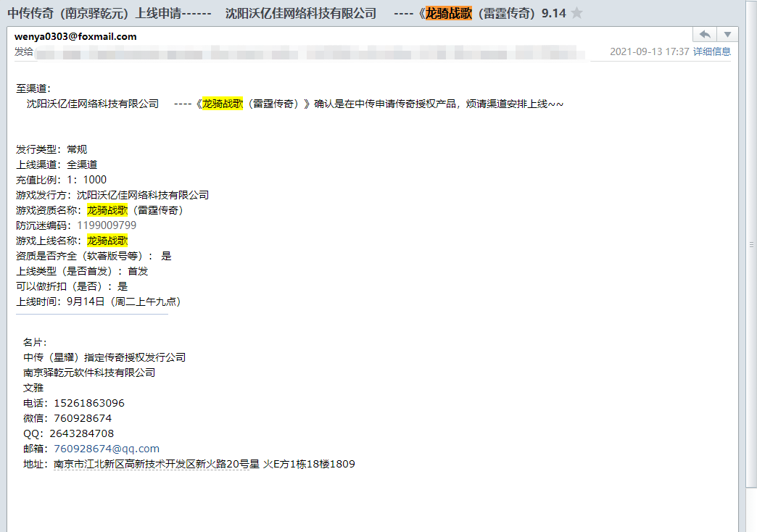
Task: Click the line 充值比例：1：1000
Action: [62, 180]
